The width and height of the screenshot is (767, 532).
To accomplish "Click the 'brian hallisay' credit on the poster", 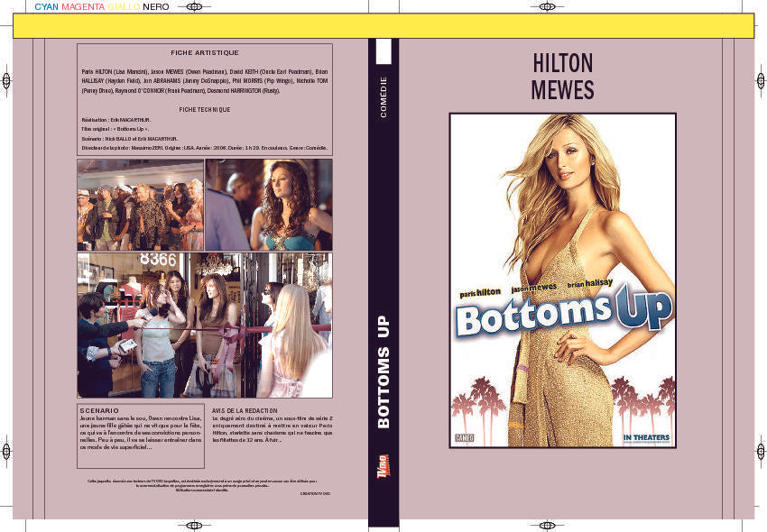I will click(x=590, y=283).
